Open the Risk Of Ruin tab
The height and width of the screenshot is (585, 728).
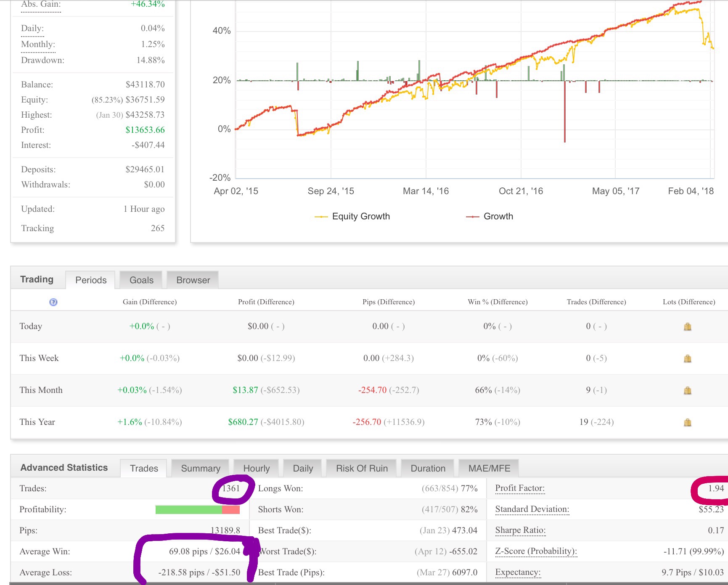(x=362, y=469)
